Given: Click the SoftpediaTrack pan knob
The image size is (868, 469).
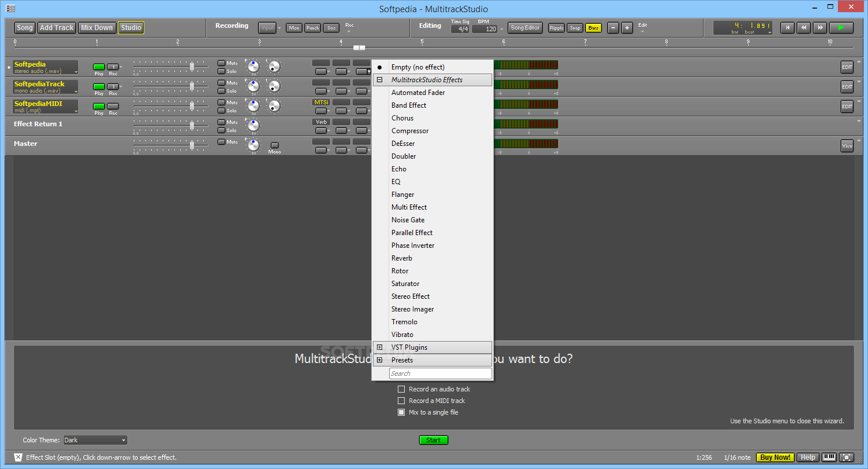Looking at the screenshot, I should (254, 86).
